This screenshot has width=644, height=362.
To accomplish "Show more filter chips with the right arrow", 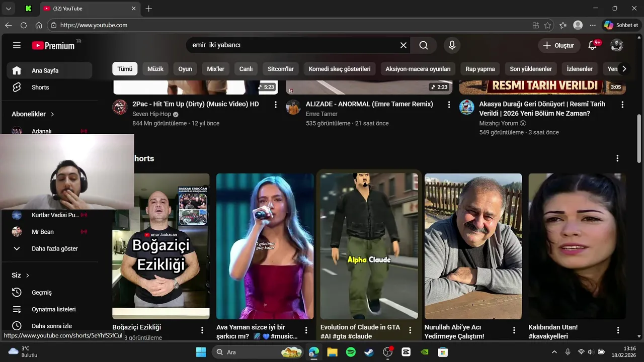I will click(x=624, y=69).
